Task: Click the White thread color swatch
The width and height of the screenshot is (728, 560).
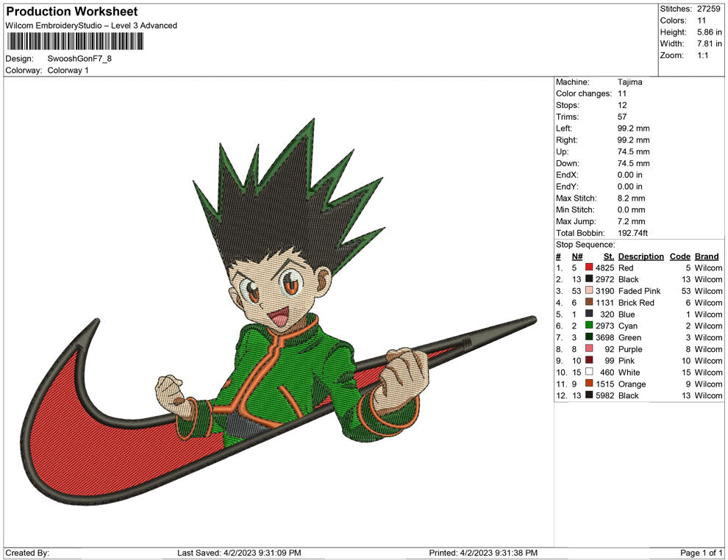Action: pyautogui.click(x=589, y=372)
